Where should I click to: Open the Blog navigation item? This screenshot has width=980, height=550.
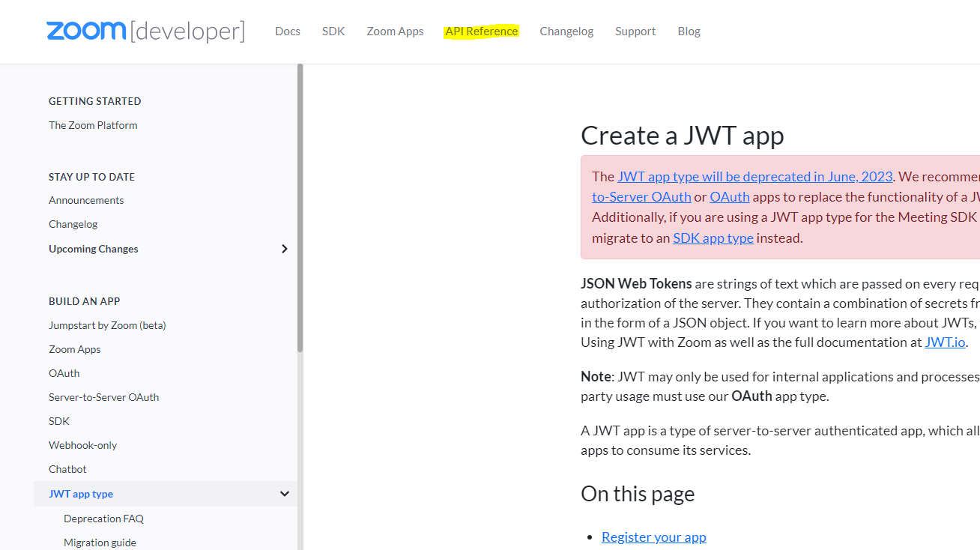click(689, 31)
